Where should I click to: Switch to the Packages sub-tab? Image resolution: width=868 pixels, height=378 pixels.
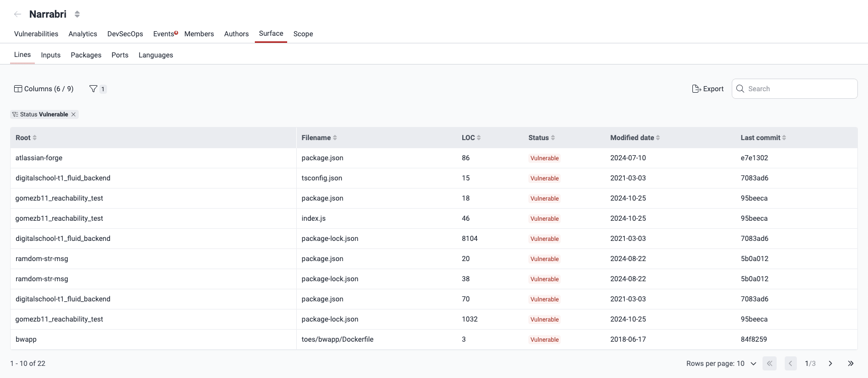[86, 55]
